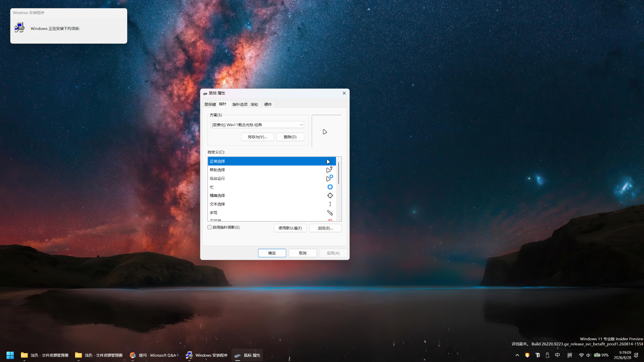This screenshot has width=644, height=362.
Task: Switch to Windows 安装程序 taskbar item
Action: [x=206, y=355]
